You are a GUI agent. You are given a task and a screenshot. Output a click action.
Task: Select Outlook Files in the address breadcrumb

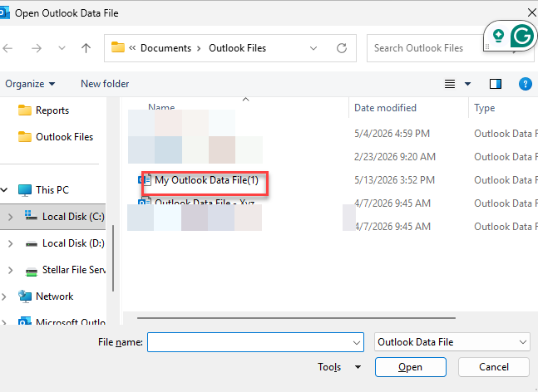[x=238, y=48]
